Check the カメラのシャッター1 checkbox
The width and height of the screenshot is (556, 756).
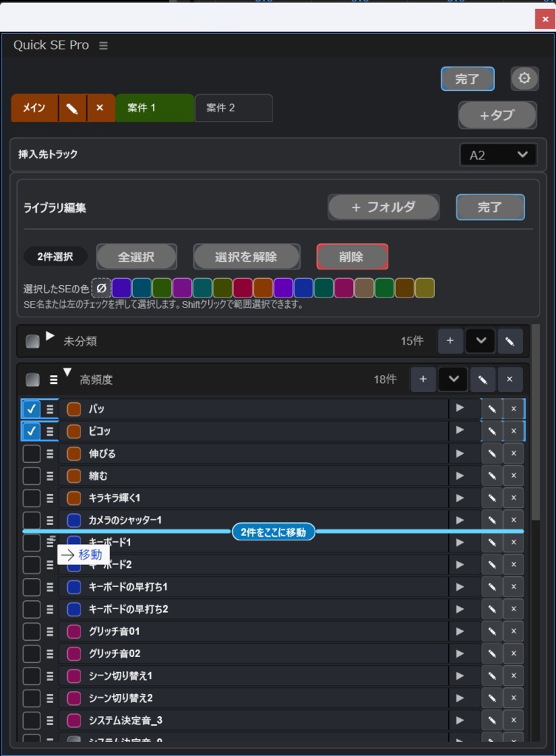click(32, 520)
